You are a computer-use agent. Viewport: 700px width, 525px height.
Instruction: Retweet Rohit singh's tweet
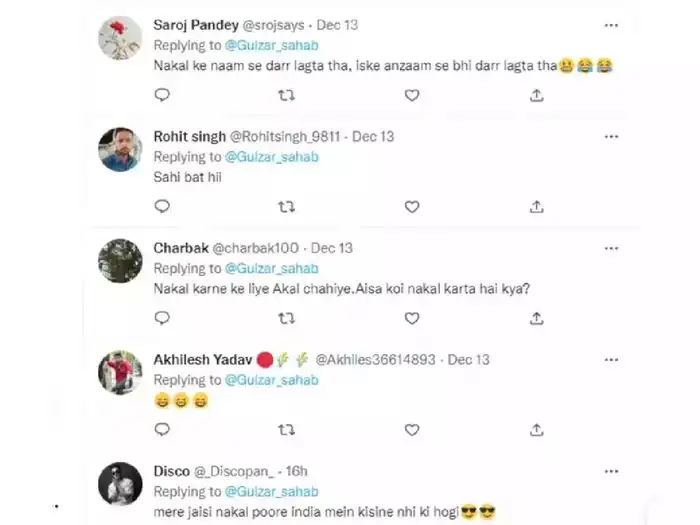point(286,207)
